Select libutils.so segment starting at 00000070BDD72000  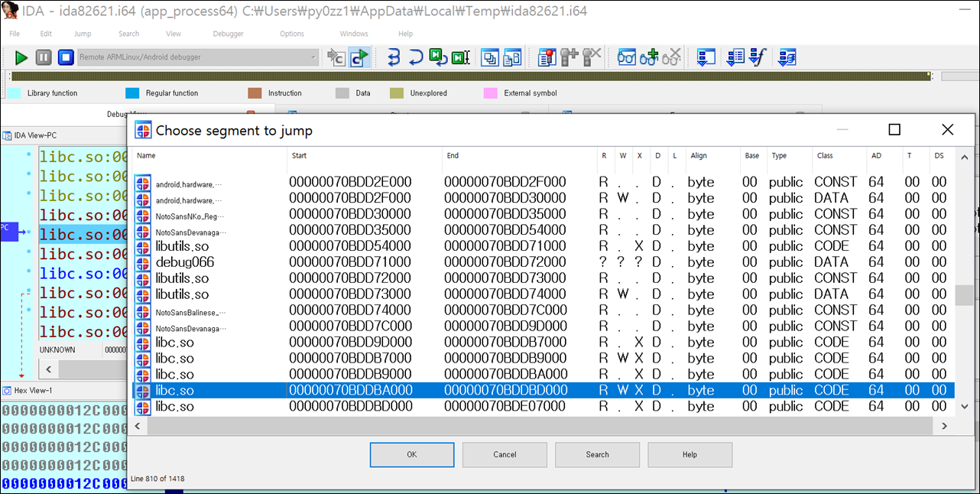point(543,278)
